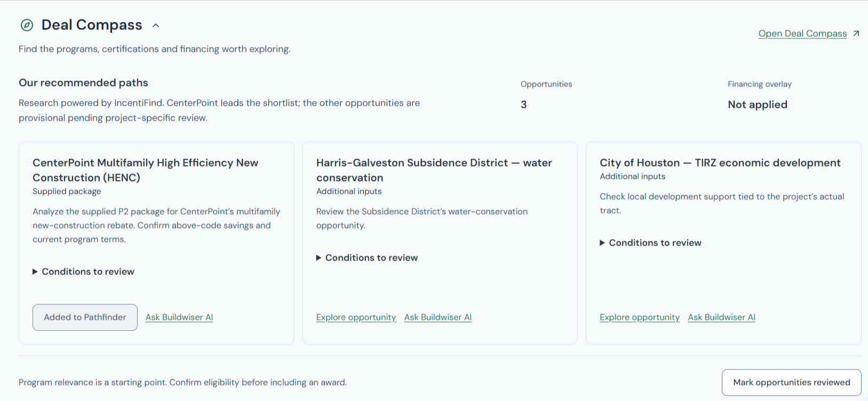The width and height of the screenshot is (868, 401).
Task: Expand Conditions to review for City of Houston TIRZ
Action: pyautogui.click(x=650, y=243)
